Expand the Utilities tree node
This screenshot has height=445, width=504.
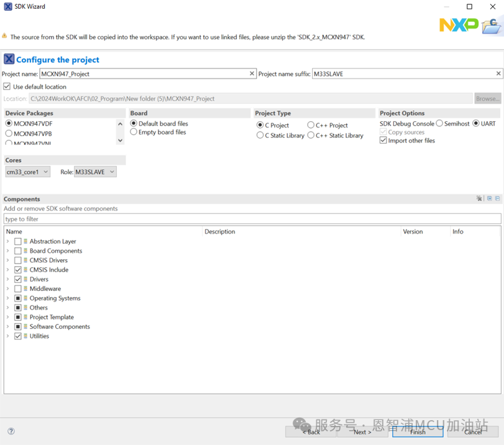point(7,336)
